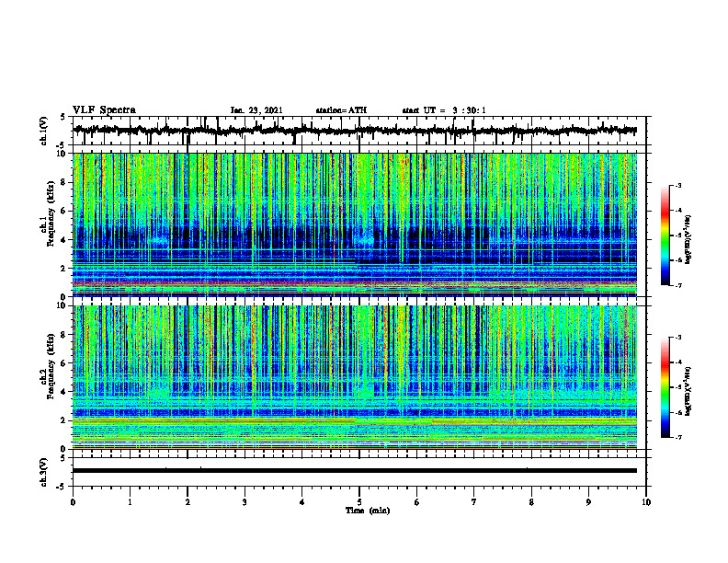This screenshot has height=563, width=728.
Task: Click the ch.2 PSD color scale bar
Action: [x=665, y=387]
